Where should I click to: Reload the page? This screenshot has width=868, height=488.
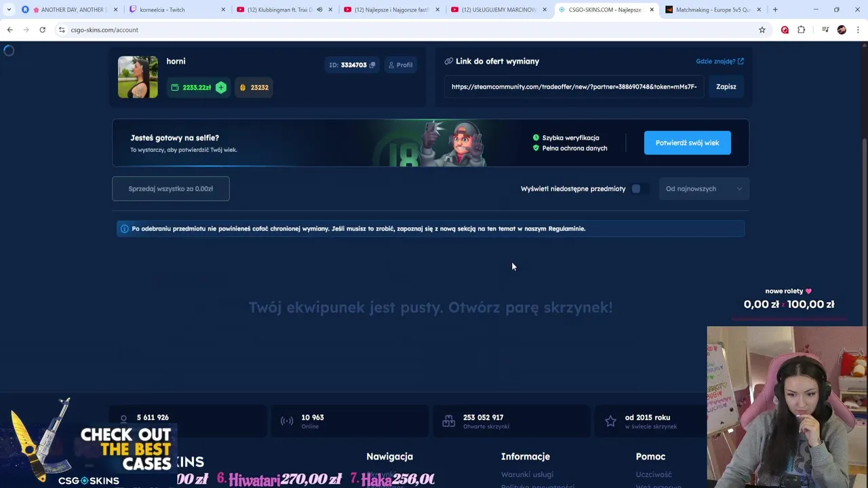(42, 30)
